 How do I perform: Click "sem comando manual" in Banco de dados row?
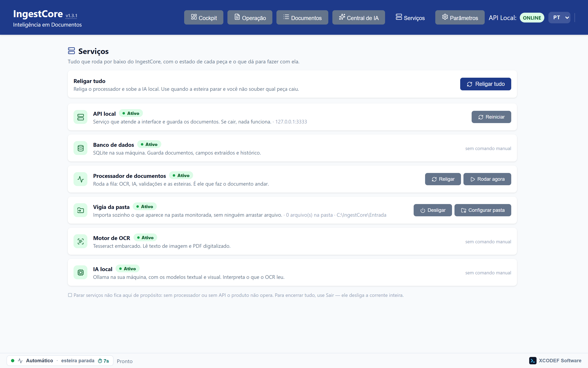coord(488,148)
